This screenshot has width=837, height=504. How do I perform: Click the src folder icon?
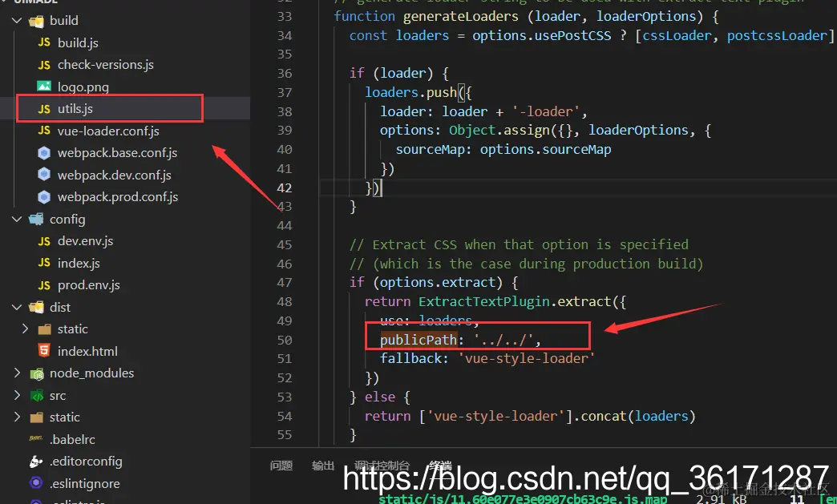click(36, 396)
